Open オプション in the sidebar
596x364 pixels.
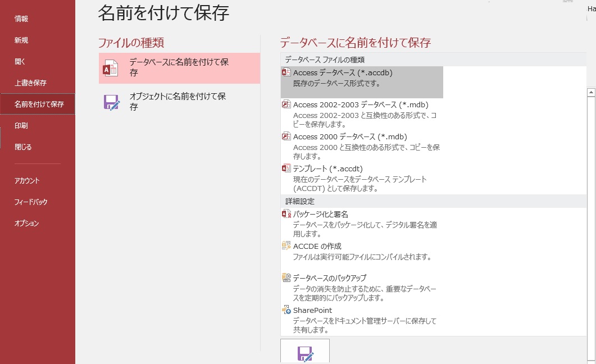(x=26, y=223)
